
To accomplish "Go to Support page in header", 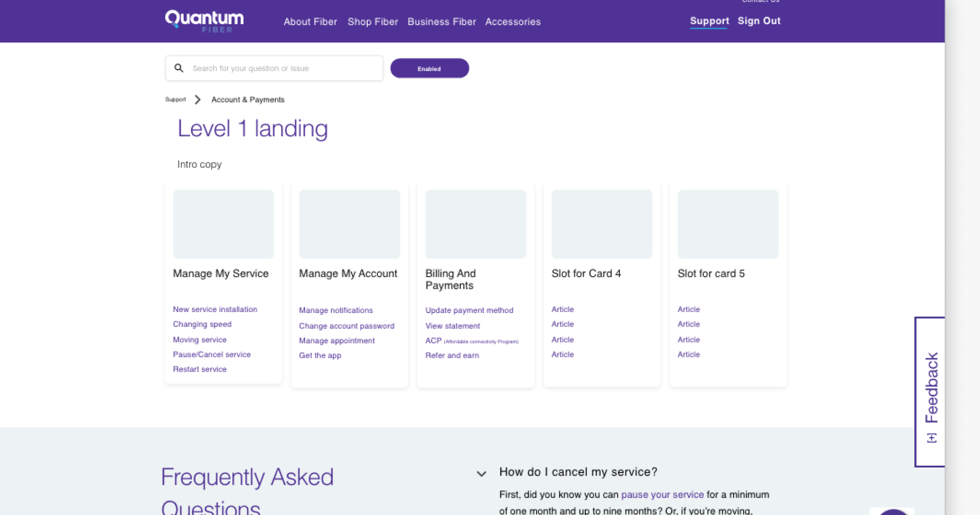I will click(709, 21).
